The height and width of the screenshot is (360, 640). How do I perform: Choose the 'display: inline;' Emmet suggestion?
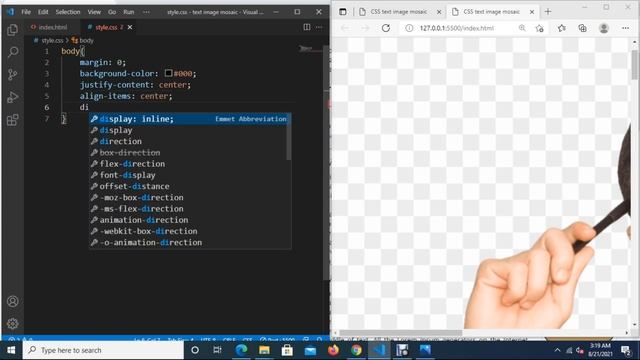tap(189, 119)
